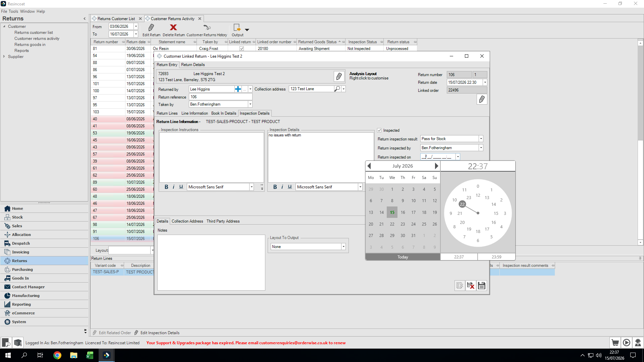The image size is (644, 362).
Task: Open Return inspected on date dropdown
Action: tap(458, 157)
